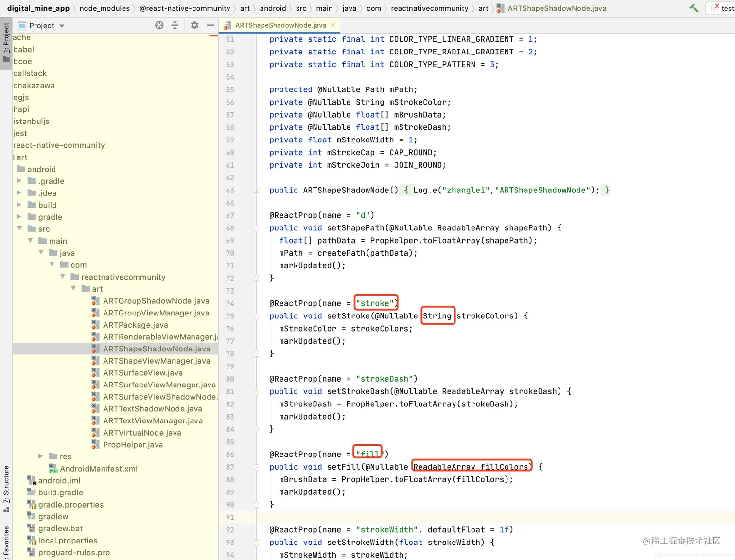
Task: Expand the gradle folder in tree
Action: [x=19, y=217]
